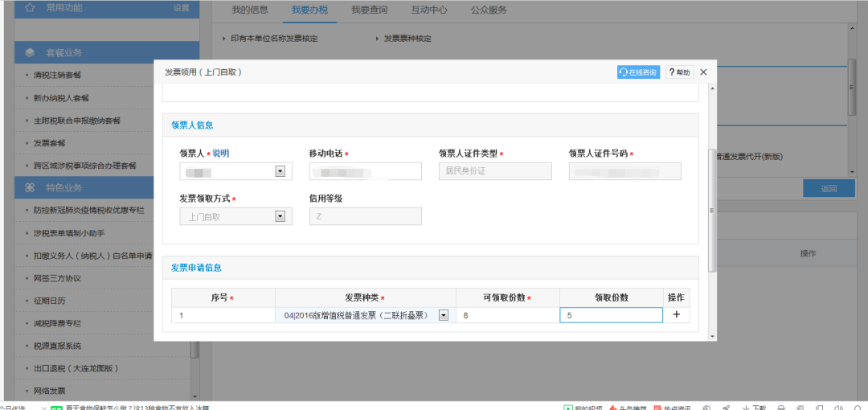Close the 发票领用 dialog

coord(703,72)
